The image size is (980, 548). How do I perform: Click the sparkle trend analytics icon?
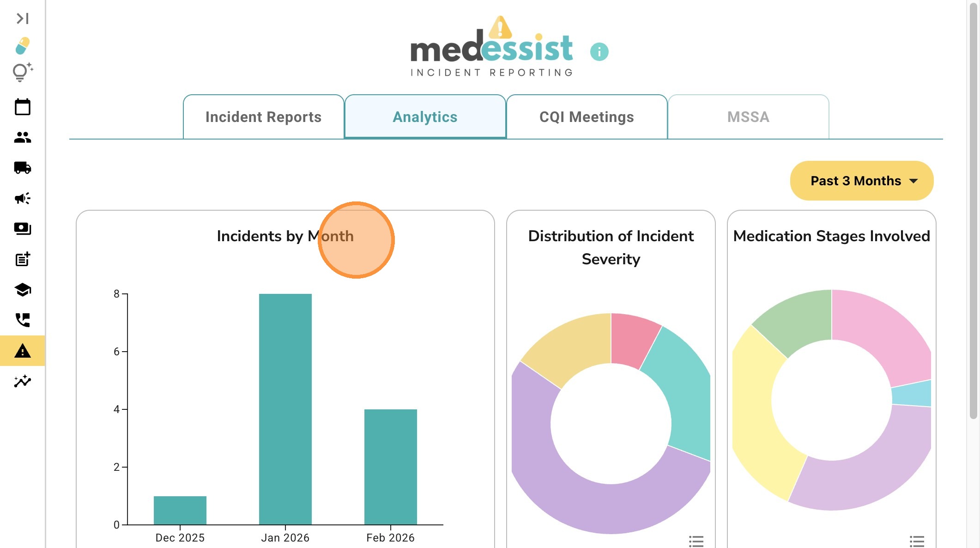22,381
